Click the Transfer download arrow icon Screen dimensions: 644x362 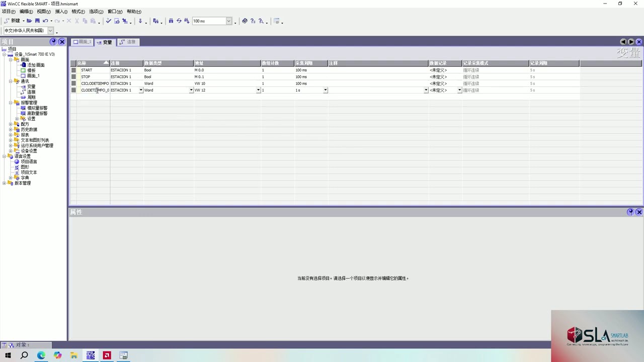[140, 21]
